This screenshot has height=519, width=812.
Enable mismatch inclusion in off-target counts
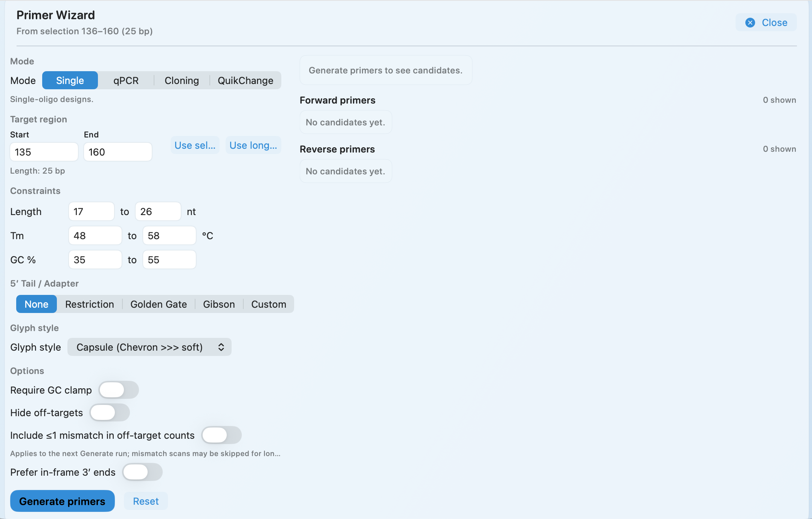click(221, 435)
